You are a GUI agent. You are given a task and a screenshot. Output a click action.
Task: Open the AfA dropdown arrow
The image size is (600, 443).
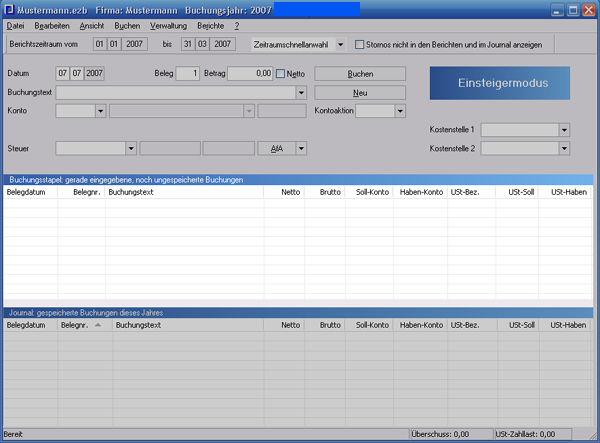coord(301,148)
